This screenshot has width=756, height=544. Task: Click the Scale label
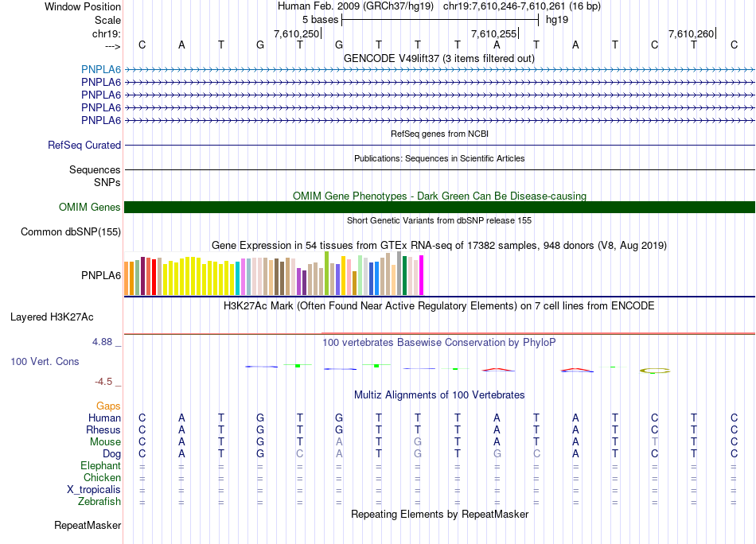coord(107,20)
